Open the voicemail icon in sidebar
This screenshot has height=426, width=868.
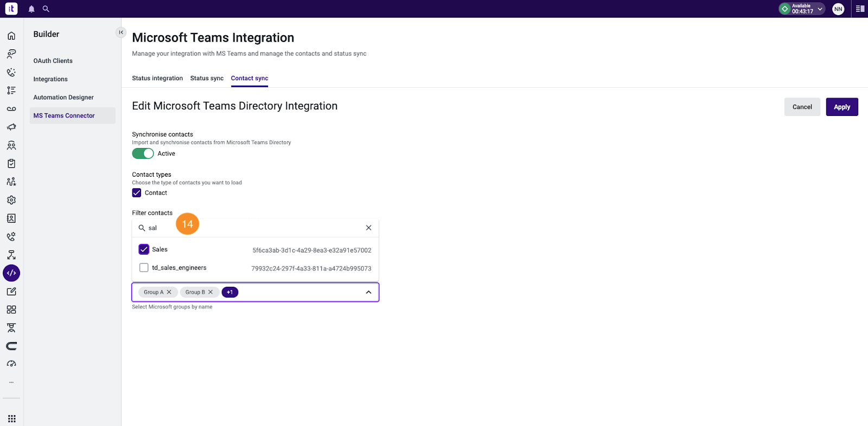pyautogui.click(x=11, y=109)
